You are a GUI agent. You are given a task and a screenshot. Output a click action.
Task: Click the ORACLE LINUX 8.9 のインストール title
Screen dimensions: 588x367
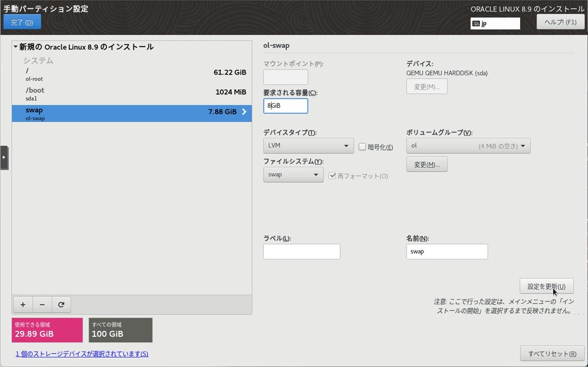point(527,9)
